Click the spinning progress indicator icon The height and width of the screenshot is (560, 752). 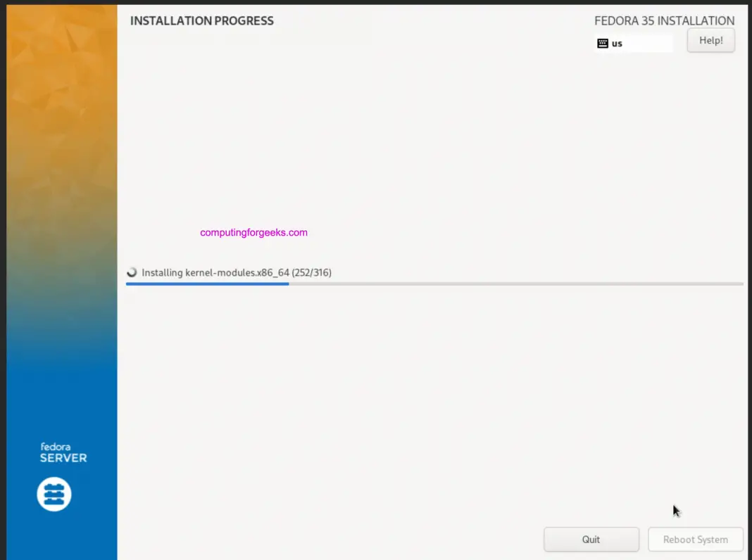pyautogui.click(x=132, y=272)
